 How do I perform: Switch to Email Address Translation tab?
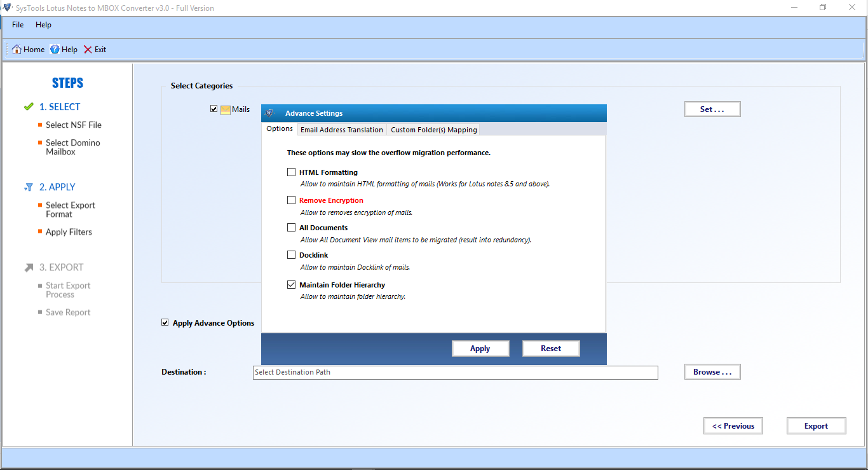(x=342, y=130)
